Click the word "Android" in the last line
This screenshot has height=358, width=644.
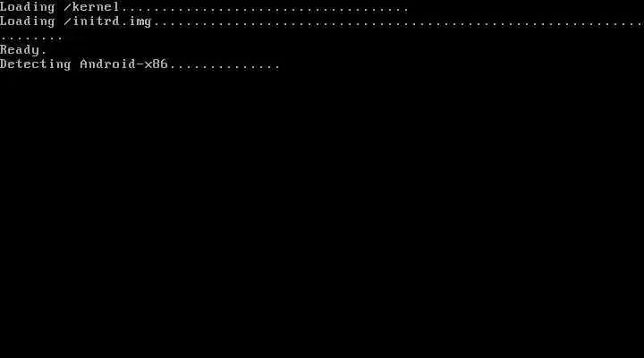[x=107, y=64]
